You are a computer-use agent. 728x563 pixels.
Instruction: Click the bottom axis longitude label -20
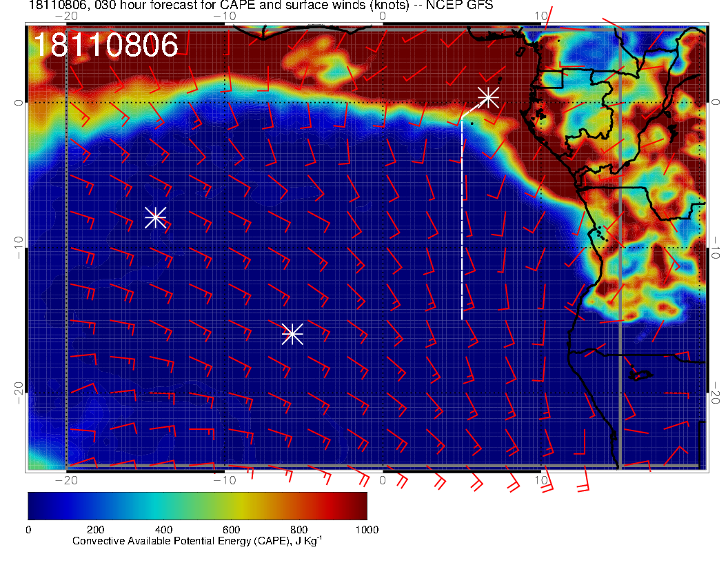[x=65, y=480]
